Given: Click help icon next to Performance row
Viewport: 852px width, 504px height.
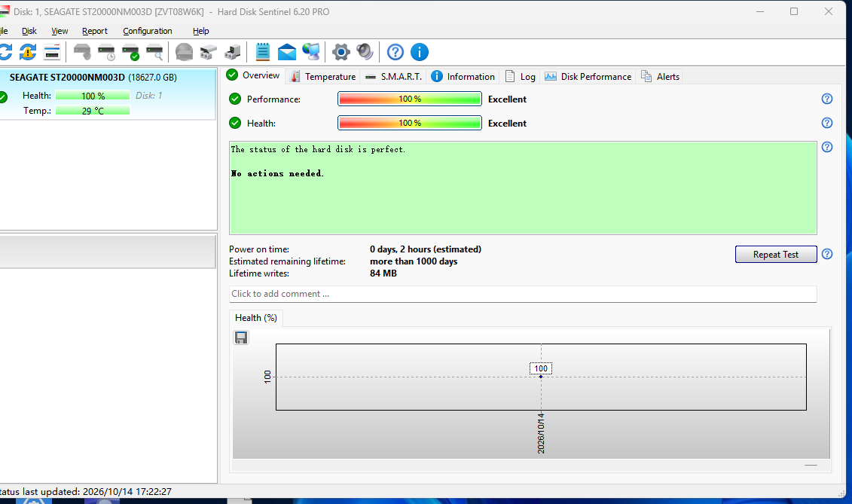Looking at the screenshot, I should [827, 99].
